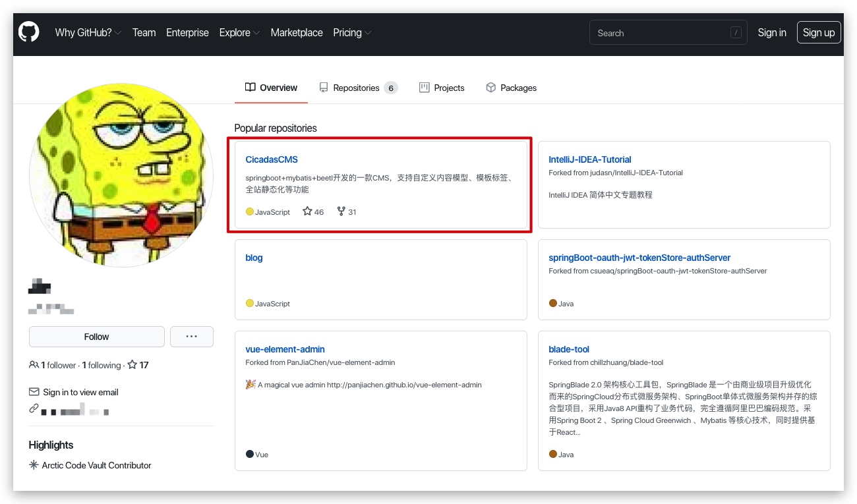Click the GitHub Octocat logo
This screenshot has width=857, height=504.
tap(29, 32)
